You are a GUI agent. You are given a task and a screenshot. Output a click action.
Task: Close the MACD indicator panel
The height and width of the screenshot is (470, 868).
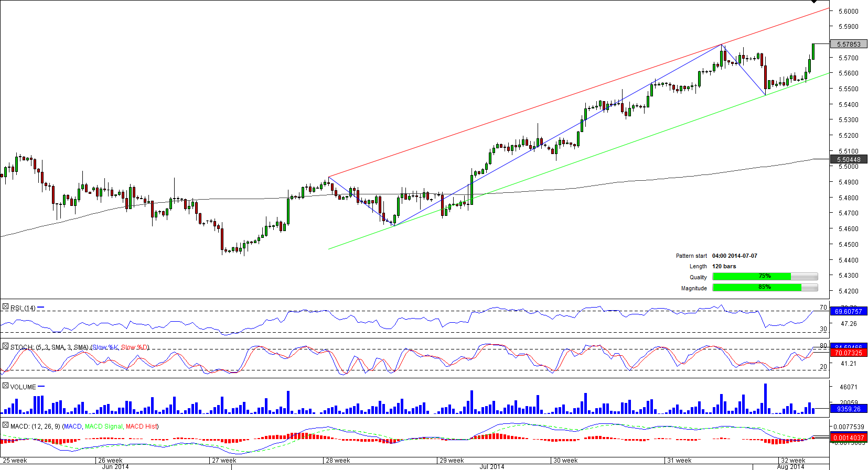pyautogui.click(x=5, y=425)
